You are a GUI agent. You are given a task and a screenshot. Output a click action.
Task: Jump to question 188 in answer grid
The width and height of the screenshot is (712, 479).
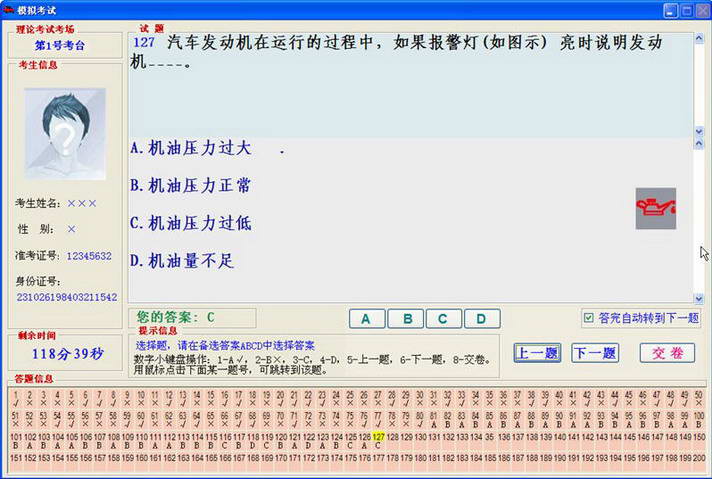(531, 458)
